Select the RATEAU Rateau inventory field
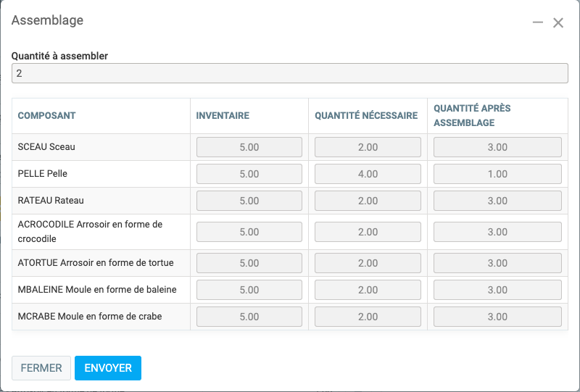The height and width of the screenshot is (392, 580). 249,201
